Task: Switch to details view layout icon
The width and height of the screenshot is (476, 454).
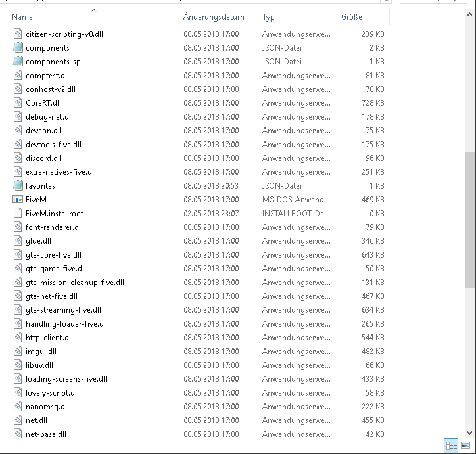Action: [x=451, y=445]
